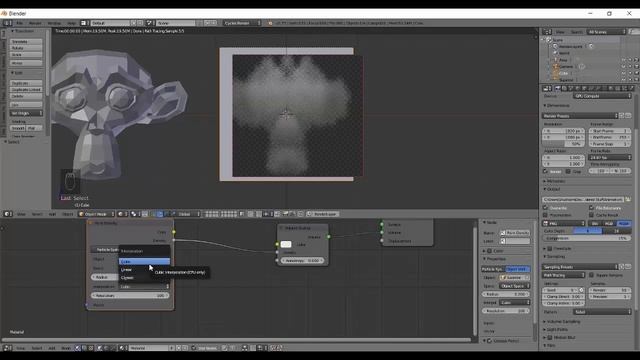Click add render preset plus icon

coord(622,116)
